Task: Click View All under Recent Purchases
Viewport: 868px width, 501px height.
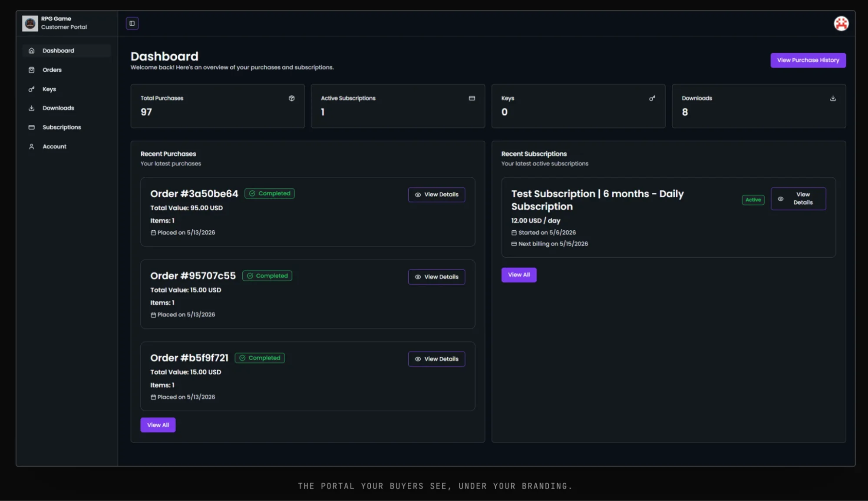Action: [158, 425]
